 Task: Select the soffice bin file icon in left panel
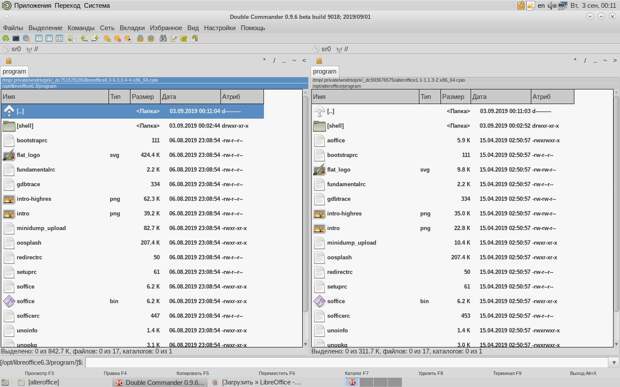[x=9, y=301]
